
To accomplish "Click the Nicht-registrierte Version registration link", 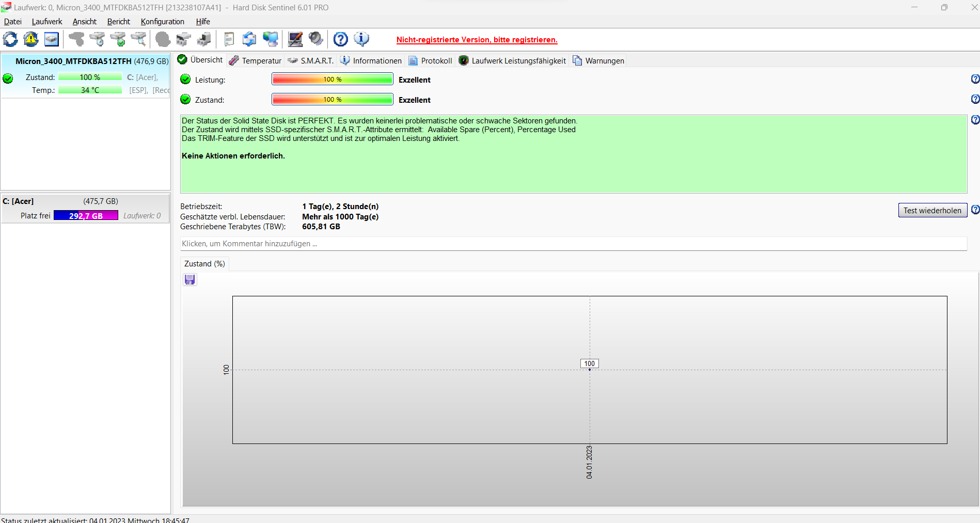I will pyautogui.click(x=477, y=40).
